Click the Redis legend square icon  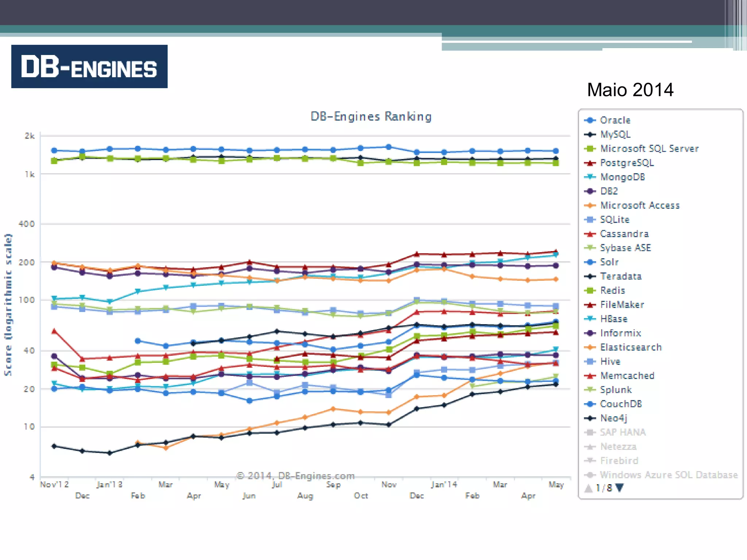click(590, 291)
